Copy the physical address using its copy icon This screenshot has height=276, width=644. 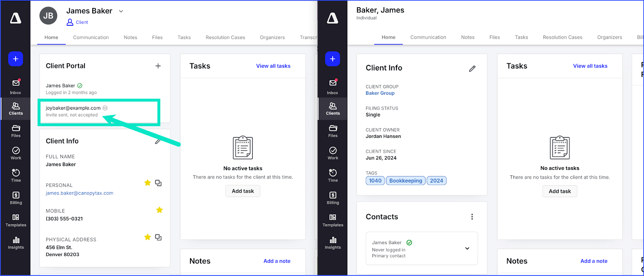pyautogui.click(x=158, y=237)
